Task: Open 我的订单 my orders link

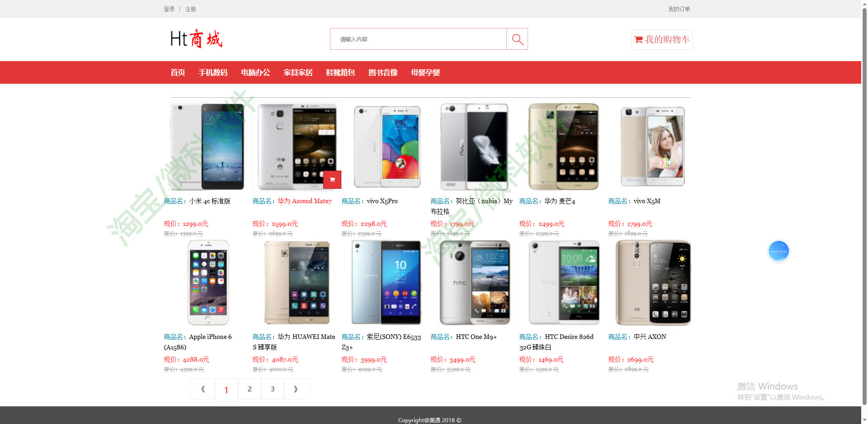Action: (x=679, y=9)
